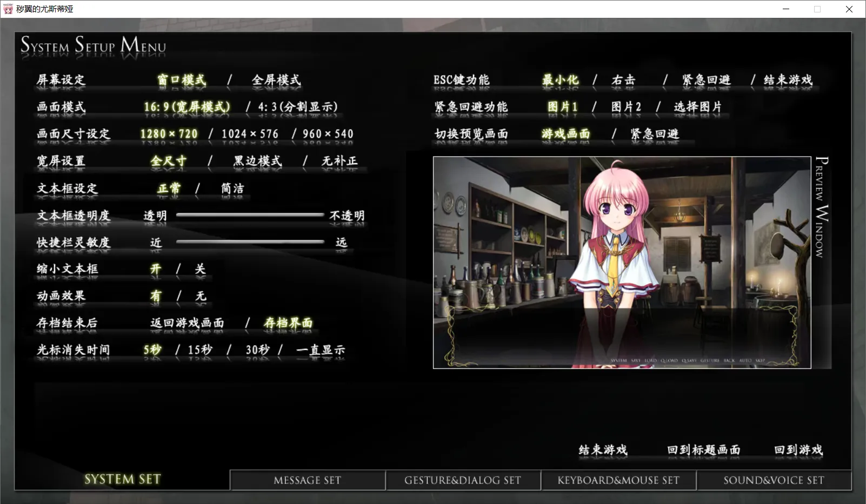The height and width of the screenshot is (504, 866).
Task: Select 存档界面 after saving
Action: pyautogui.click(x=288, y=323)
